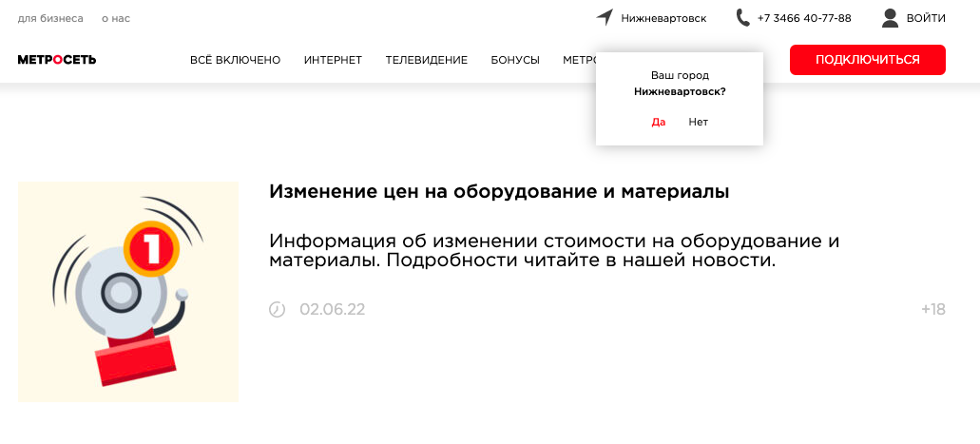Viewport: 980px width, 444px height.
Task: Open the БОНУСЫ menu item
Action: 515,60
